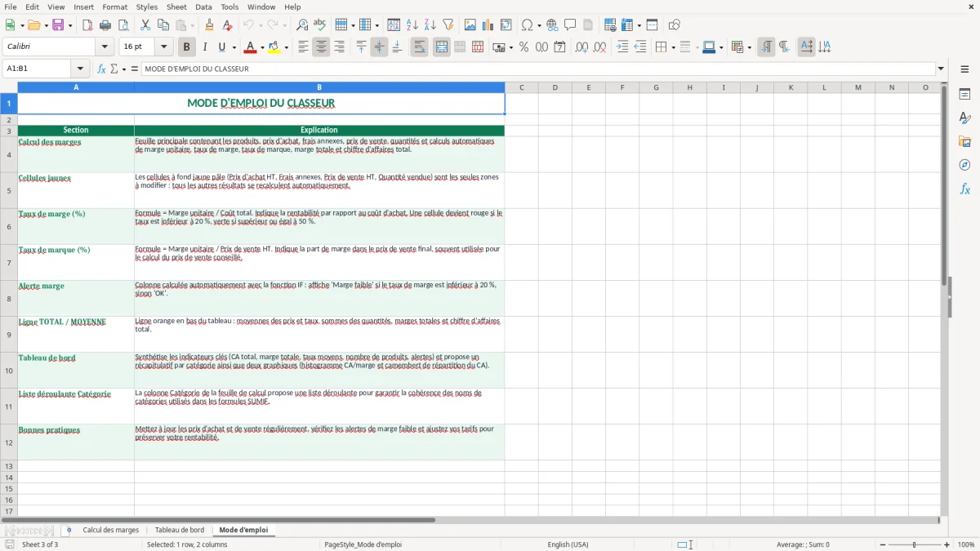Align text left

point(303,47)
